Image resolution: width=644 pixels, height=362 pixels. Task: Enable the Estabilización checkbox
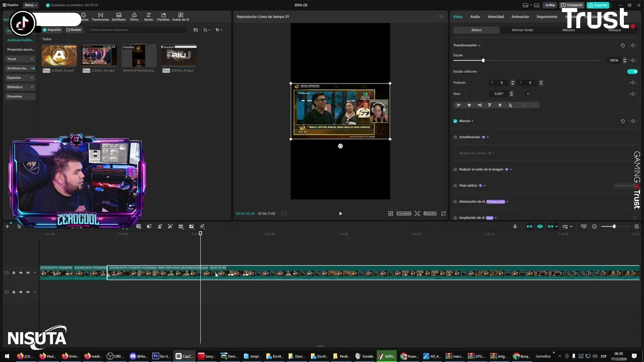pos(455,137)
